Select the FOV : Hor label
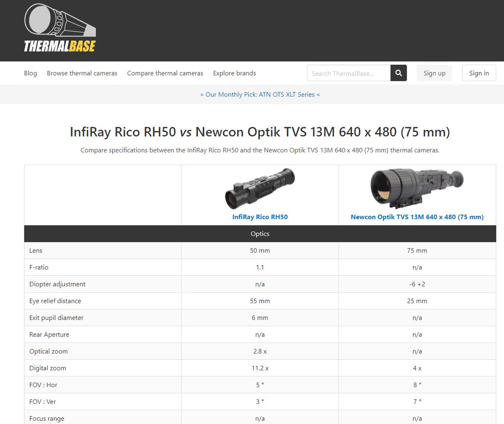 click(43, 385)
